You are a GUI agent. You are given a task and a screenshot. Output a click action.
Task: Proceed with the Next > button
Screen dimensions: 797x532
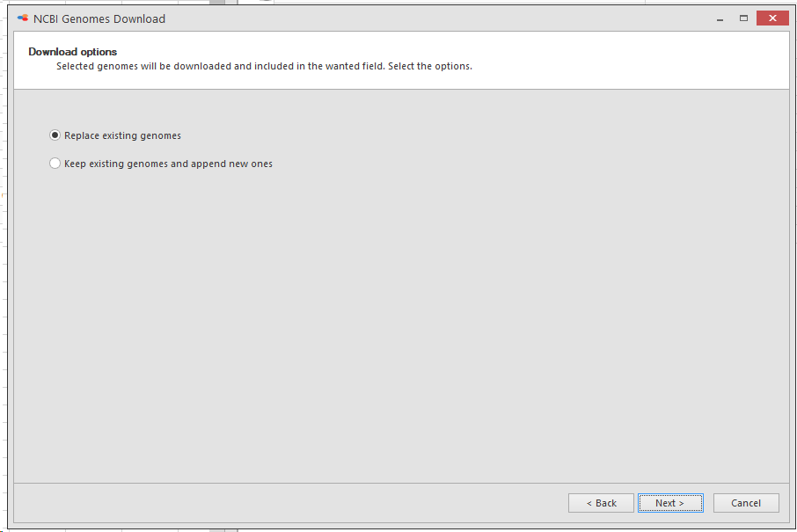pyautogui.click(x=670, y=503)
